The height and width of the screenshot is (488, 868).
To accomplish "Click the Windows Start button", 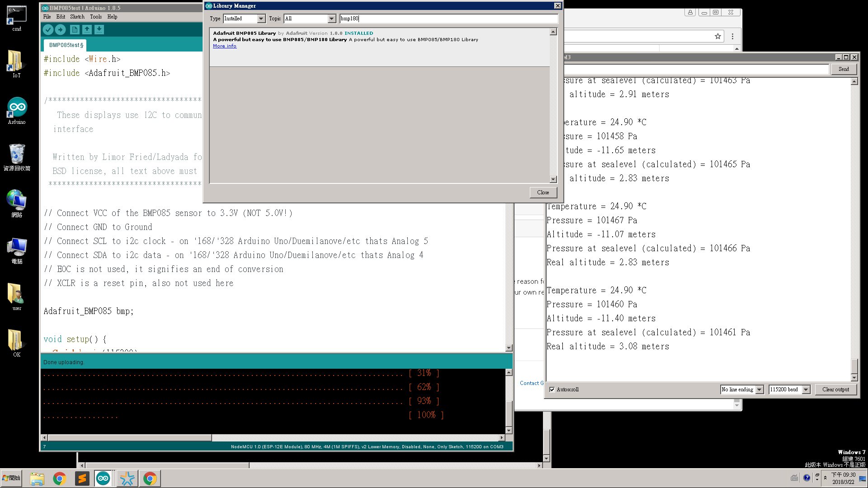I will tap(12, 478).
